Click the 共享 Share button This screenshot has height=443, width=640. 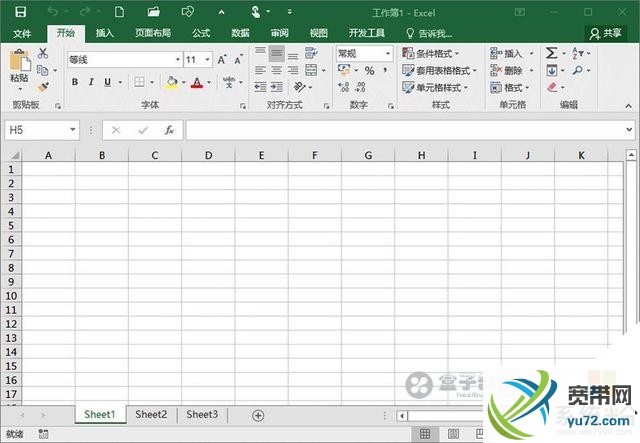click(x=606, y=33)
